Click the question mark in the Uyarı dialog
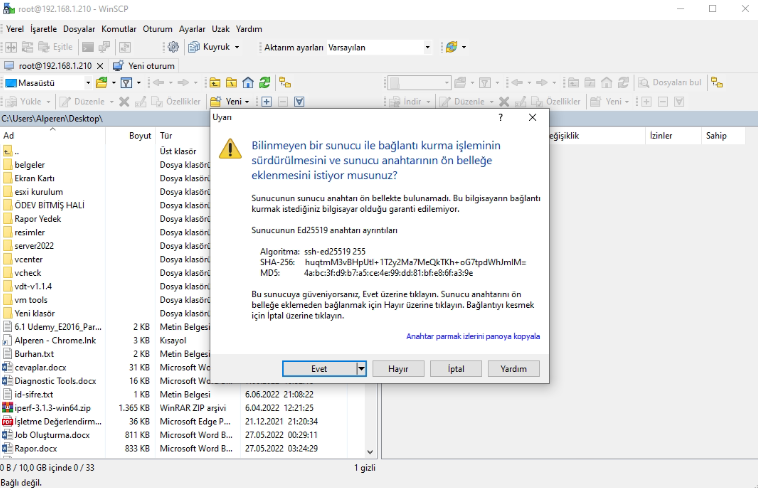The height and width of the screenshot is (488, 758). pos(500,118)
